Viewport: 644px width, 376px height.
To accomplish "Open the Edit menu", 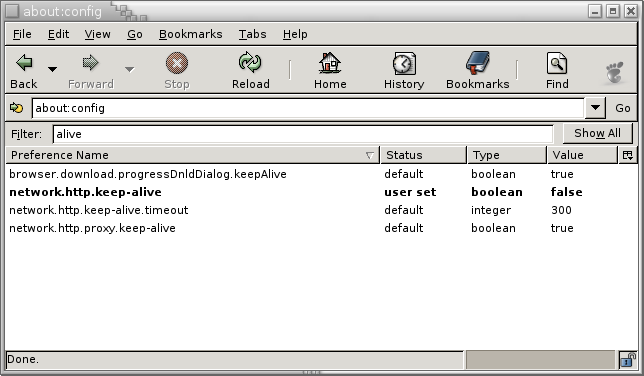I will pos(58,34).
